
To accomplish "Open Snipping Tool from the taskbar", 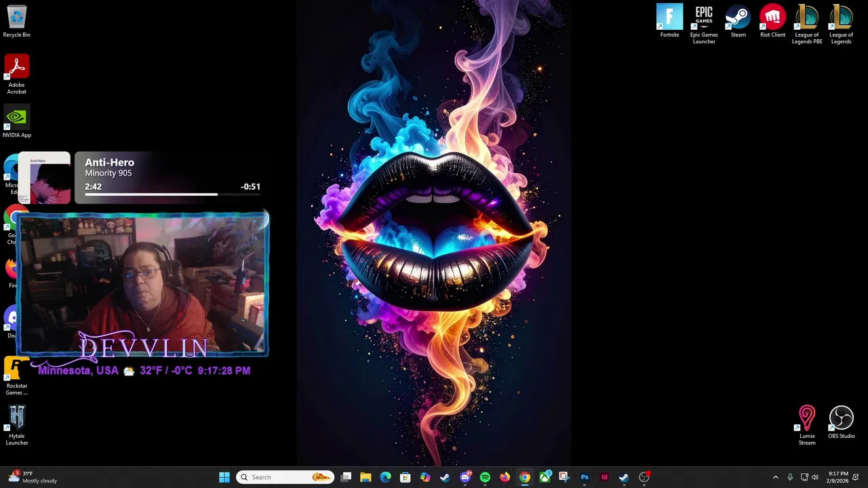I will tap(564, 477).
